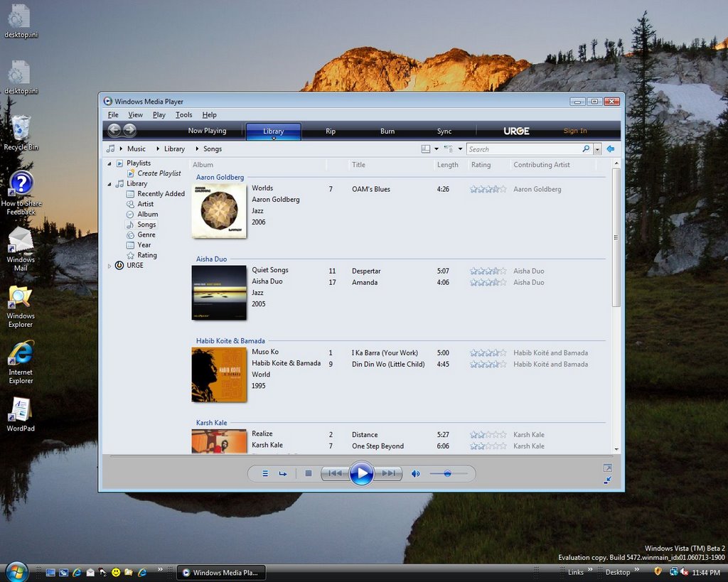Click the Contributing Artist column header
The image size is (728, 582).
pyautogui.click(x=541, y=164)
